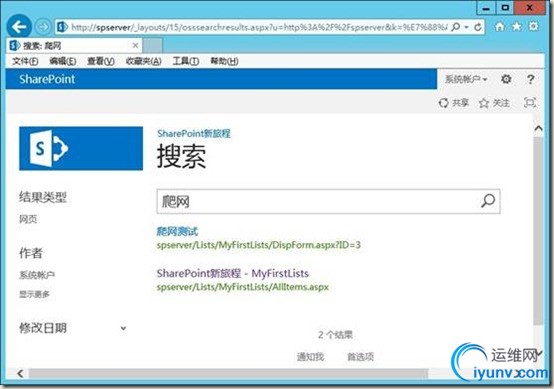Click the 共享 share button
554x389 pixels.
(x=454, y=103)
